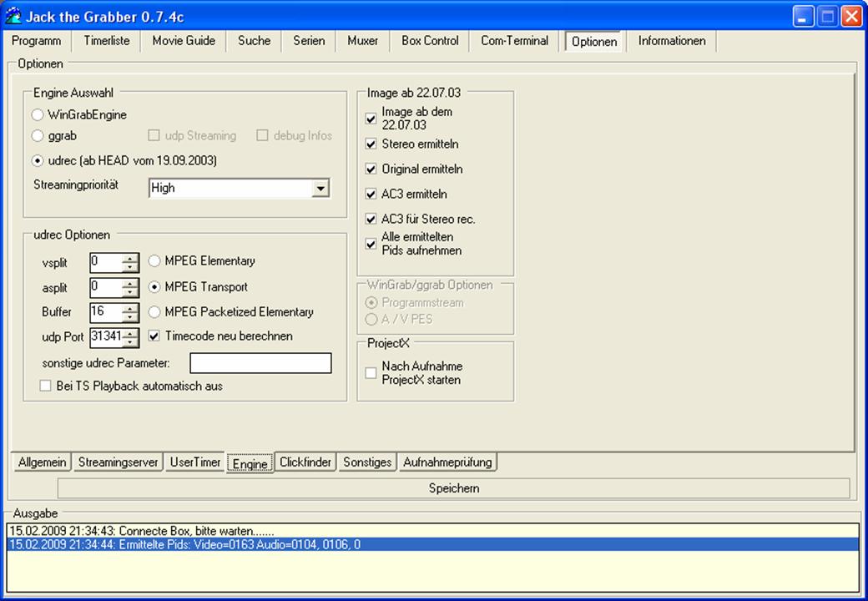Open the Serien tab
Image resolution: width=868 pixels, height=601 pixels.
click(x=309, y=41)
